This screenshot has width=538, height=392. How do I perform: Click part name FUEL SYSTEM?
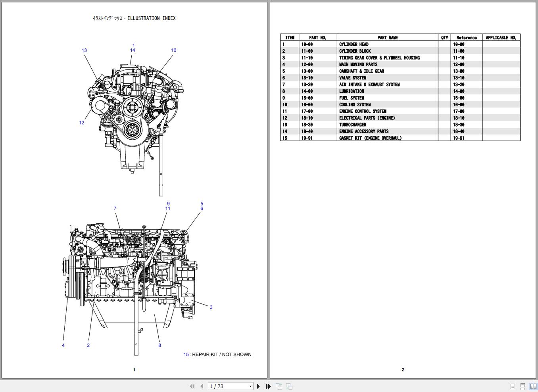352,98
